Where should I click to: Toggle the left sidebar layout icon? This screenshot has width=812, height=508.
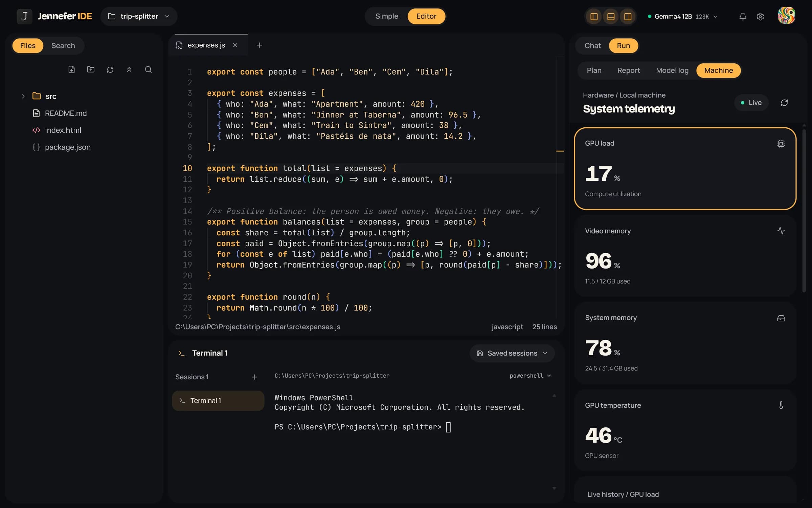[x=594, y=17]
